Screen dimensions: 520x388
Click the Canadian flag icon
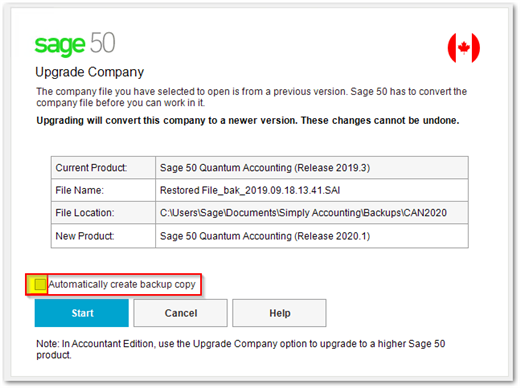tap(464, 48)
